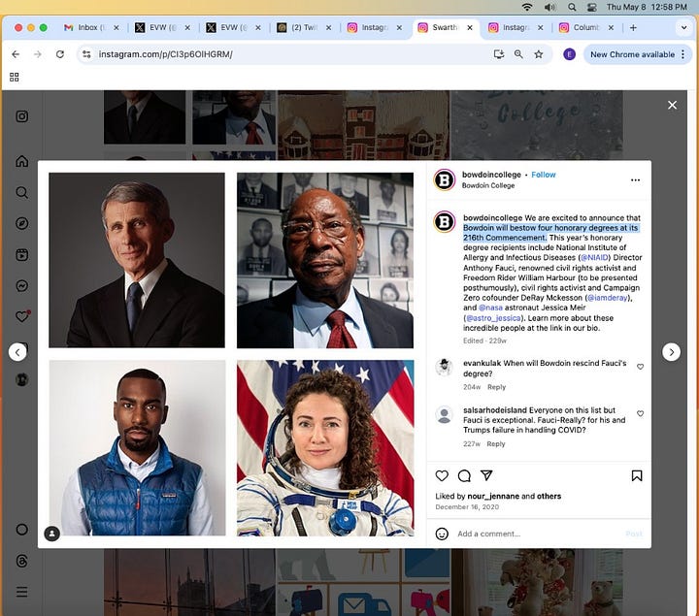Viewport: 699px width, 616px height.
Task: Open macOS volume control
Action: click(549, 7)
